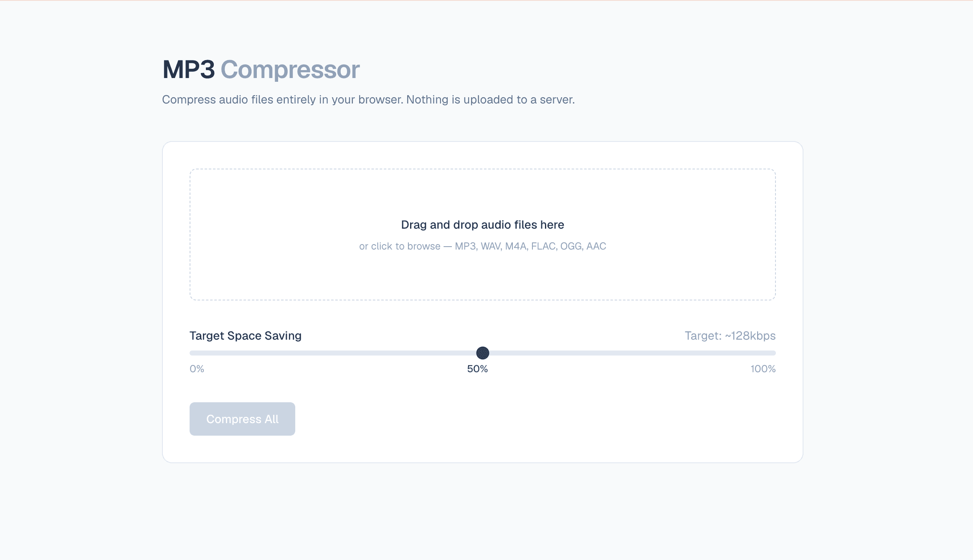The image size is (973, 560).
Task: Click 'or click to browse' formats text
Action: (x=483, y=246)
